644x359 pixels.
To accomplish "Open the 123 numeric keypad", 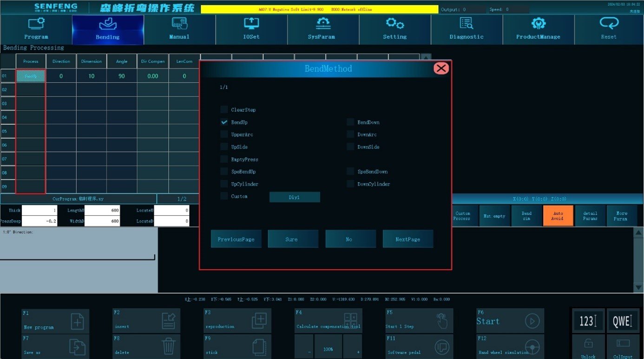I will point(588,321).
